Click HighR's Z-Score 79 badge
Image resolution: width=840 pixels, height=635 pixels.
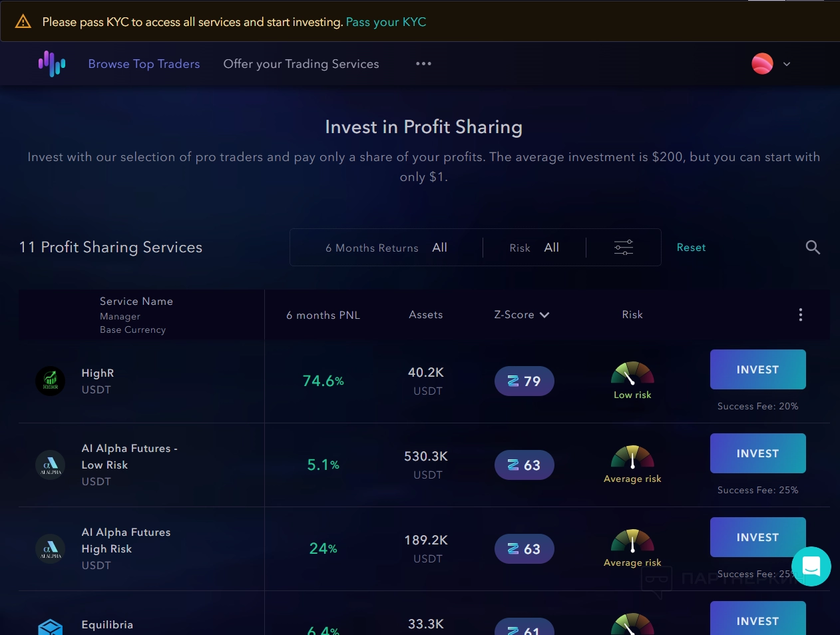pyautogui.click(x=524, y=381)
